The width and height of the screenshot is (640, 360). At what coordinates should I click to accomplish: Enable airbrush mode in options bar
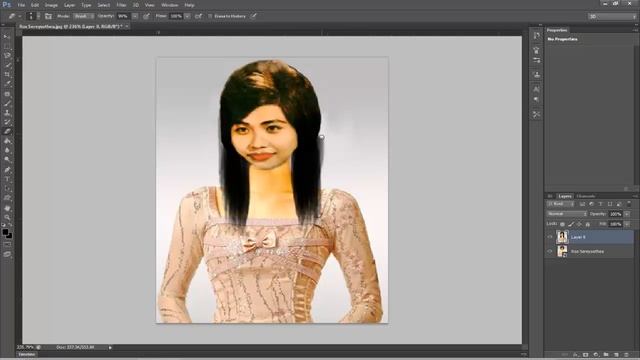click(x=198, y=16)
